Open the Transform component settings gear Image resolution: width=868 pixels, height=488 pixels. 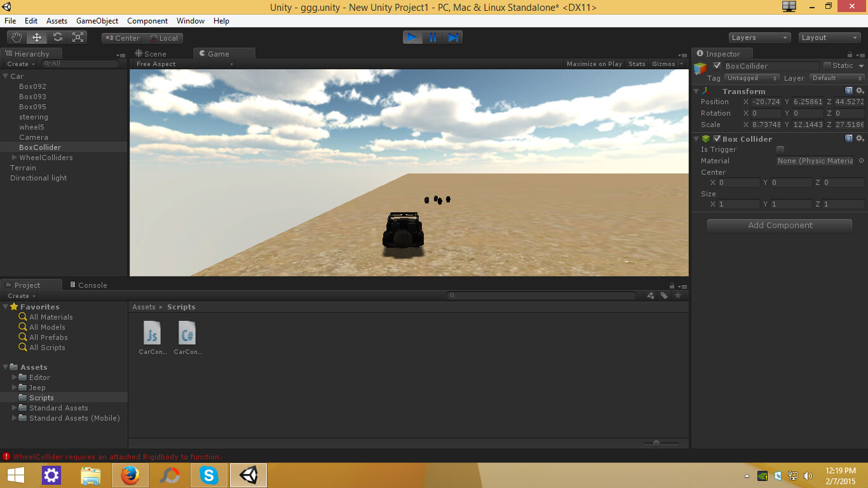tap(860, 91)
